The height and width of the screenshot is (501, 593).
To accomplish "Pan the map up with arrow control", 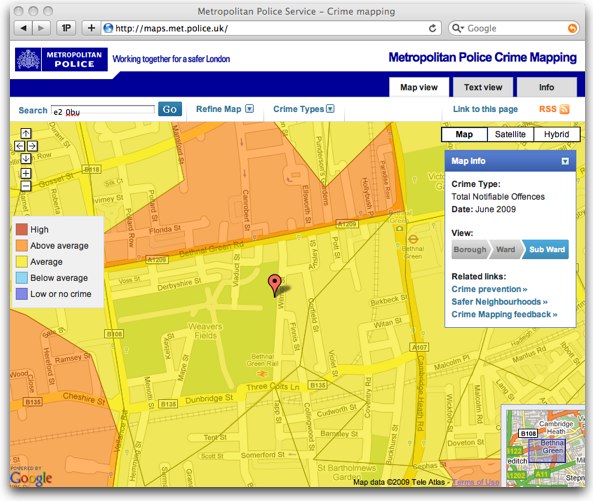I will click(26, 133).
